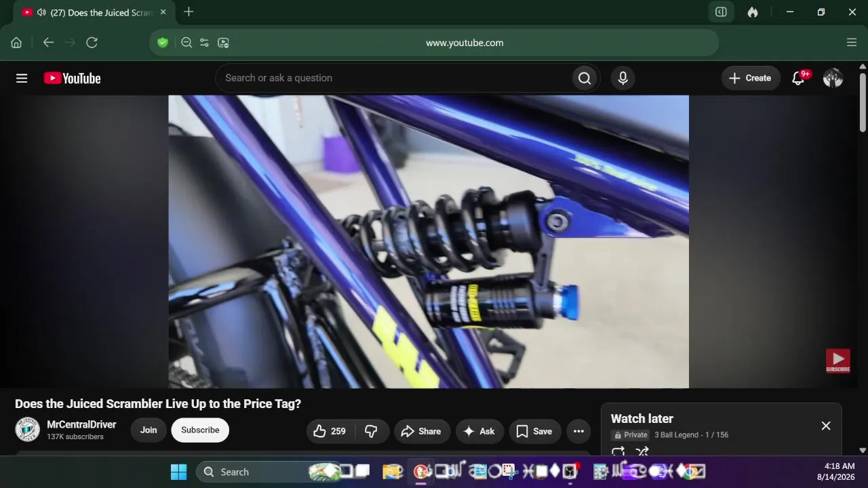Open the MrCentralDriver channel avatar
Image resolution: width=868 pixels, height=488 pixels.
[28, 430]
